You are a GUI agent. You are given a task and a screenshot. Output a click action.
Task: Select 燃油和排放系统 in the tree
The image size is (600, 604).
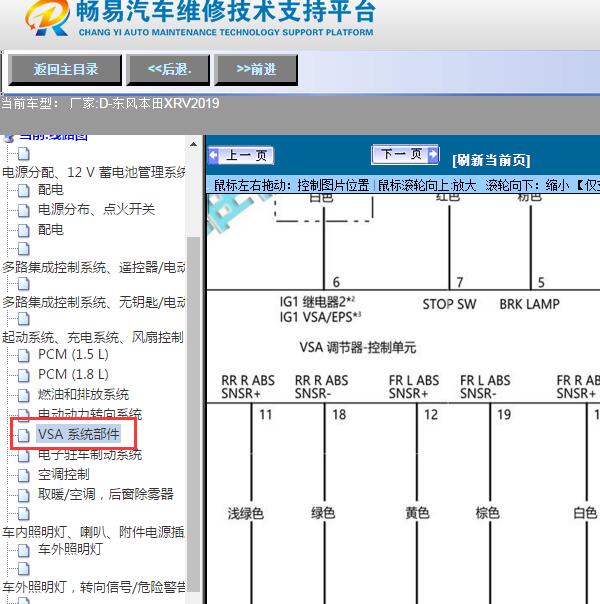pyautogui.click(x=83, y=394)
